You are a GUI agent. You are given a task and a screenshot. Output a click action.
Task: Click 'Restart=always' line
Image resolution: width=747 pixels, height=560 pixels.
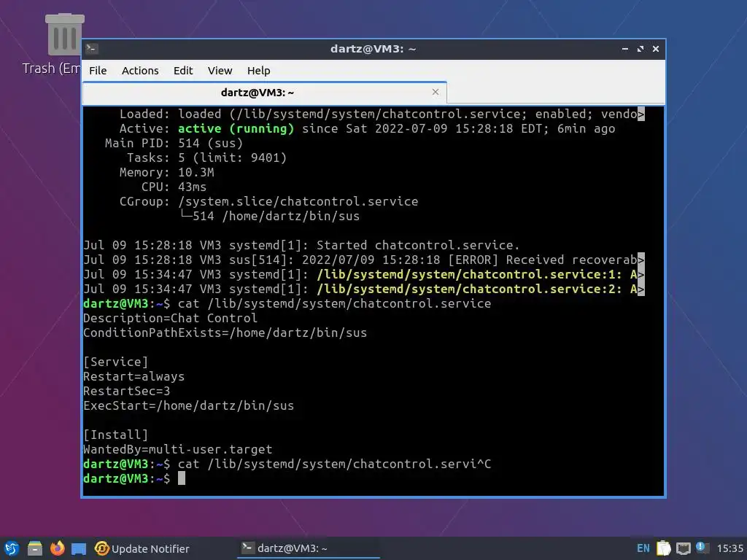(x=134, y=377)
